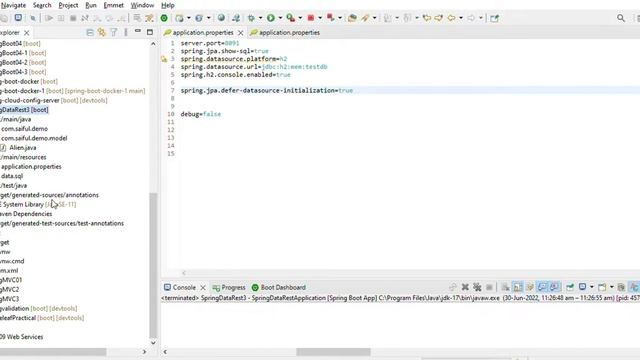This screenshot has height=360, width=640.
Task: Toggle Scroll Lock in the console toolbar
Action: coord(518,287)
